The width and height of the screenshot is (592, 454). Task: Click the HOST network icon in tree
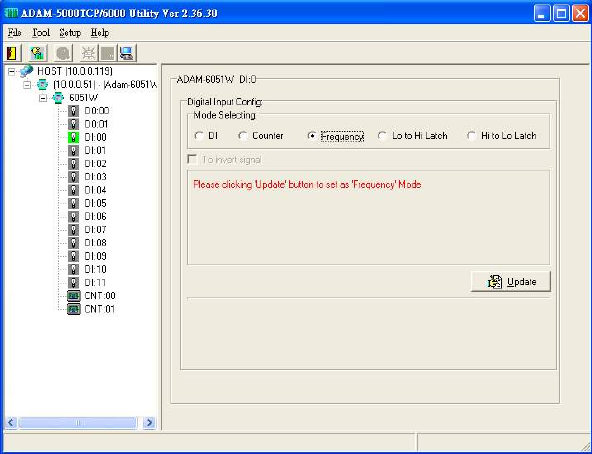click(x=26, y=71)
